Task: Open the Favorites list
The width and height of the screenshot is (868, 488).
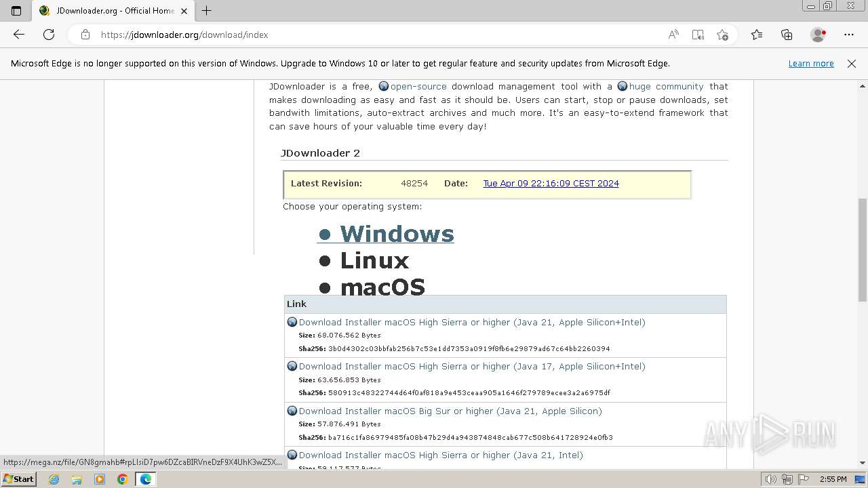Action: click(757, 35)
